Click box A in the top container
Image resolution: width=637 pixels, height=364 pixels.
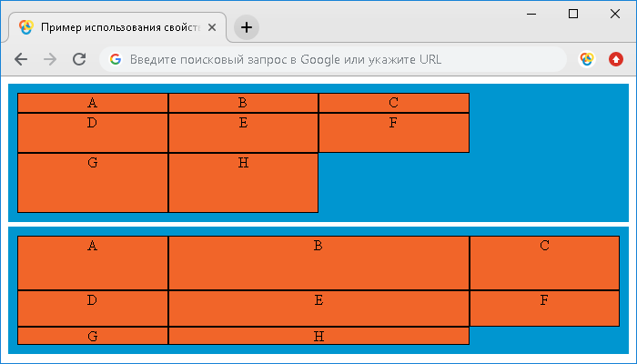[x=93, y=103]
